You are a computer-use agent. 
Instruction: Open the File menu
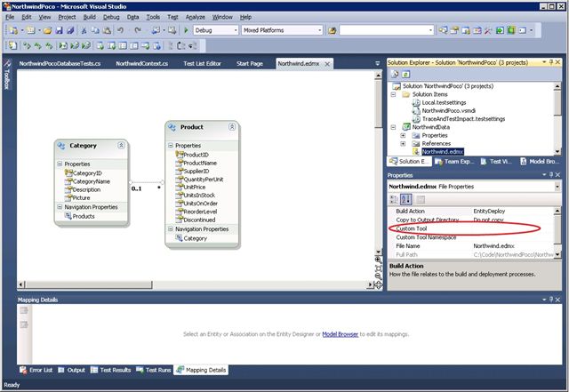tap(10, 17)
